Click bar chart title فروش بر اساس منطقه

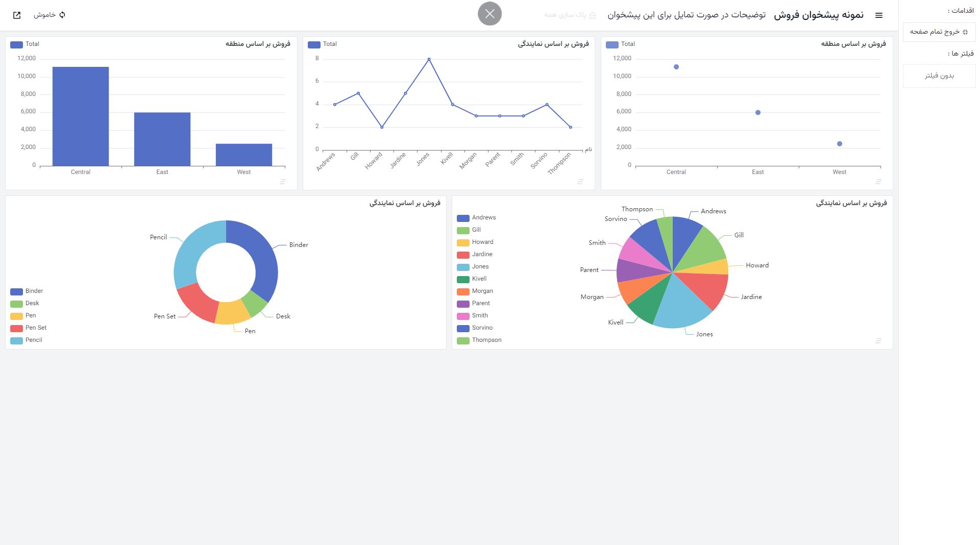click(258, 44)
